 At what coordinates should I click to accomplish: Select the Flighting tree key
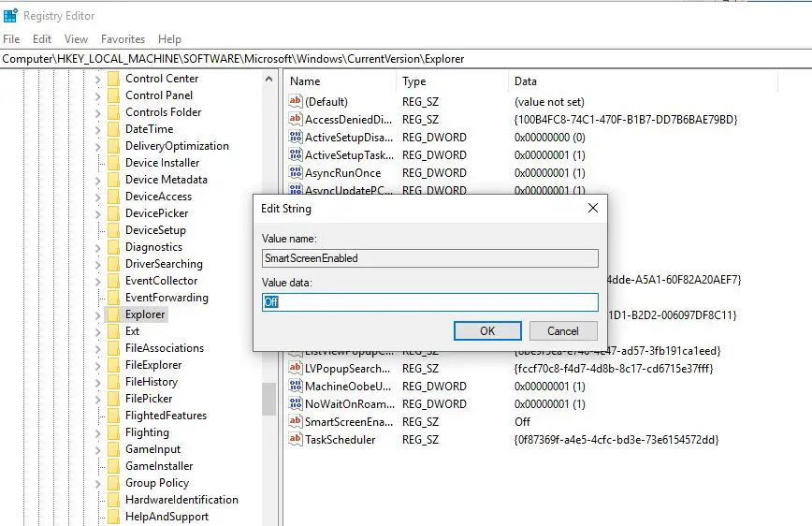(x=147, y=432)
